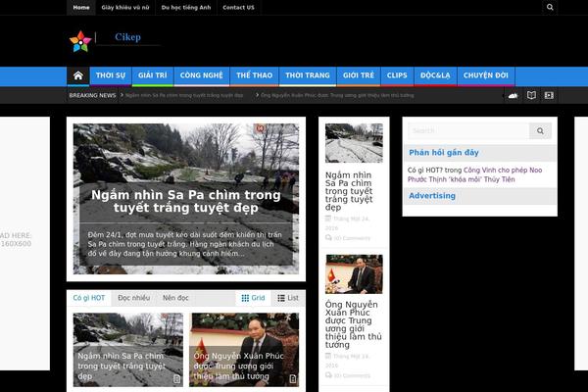The height and width of the screenshot is (392, 588).
Task: Open Nguyễn Xuân Phúc grid card
Action: (244, 350)
